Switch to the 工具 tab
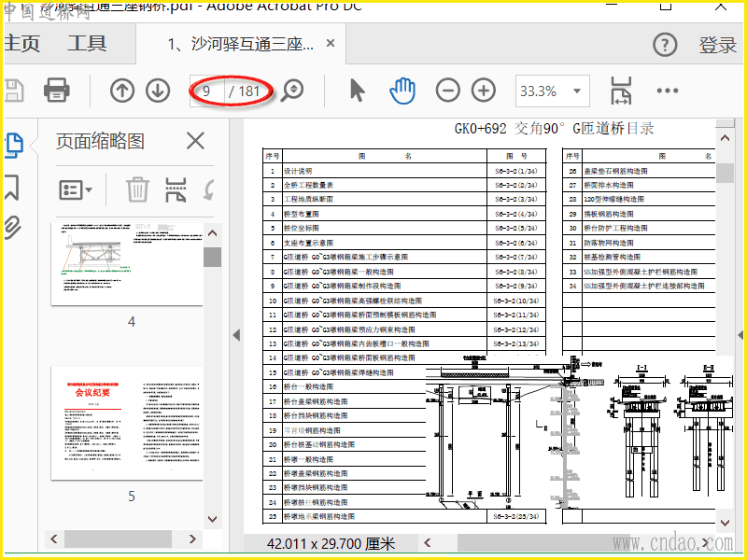The height and width of the screenshot is (560, 747). (87, 43)
